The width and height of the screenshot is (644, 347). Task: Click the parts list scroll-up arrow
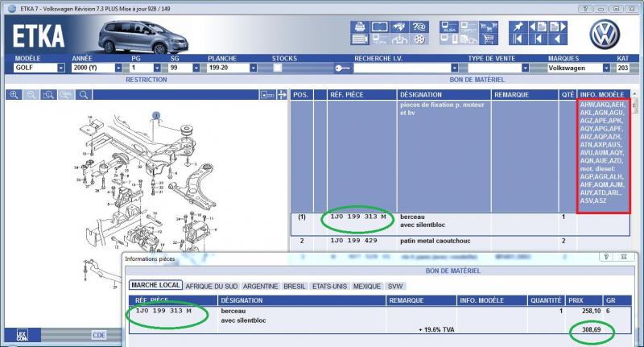[x=634, y=94]
